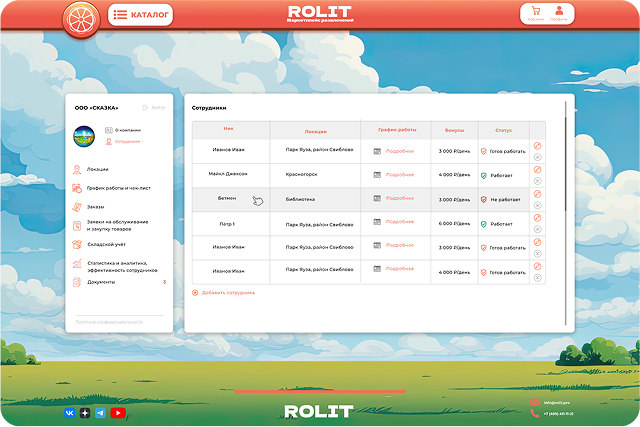Open the shopping cart (Корзина)
The image size is (640, 427).
click(535, 13)
